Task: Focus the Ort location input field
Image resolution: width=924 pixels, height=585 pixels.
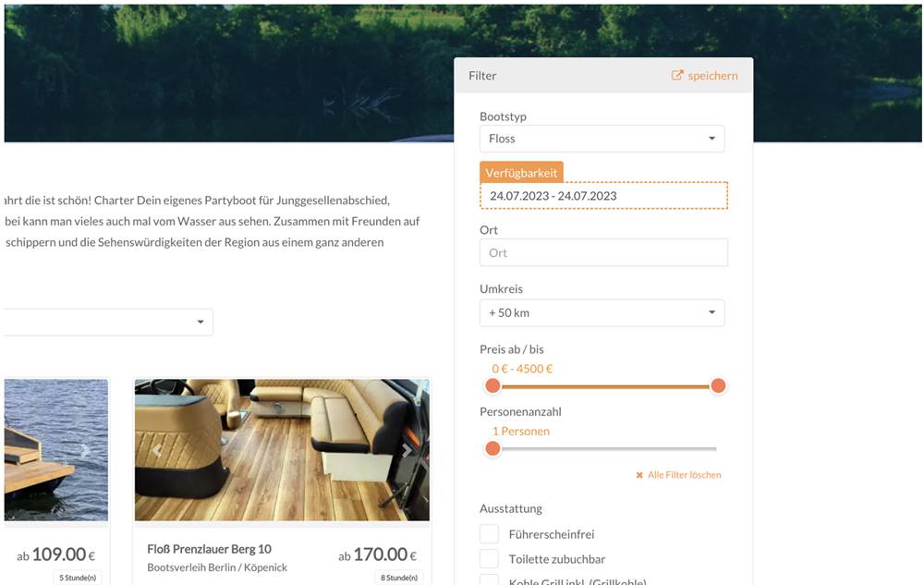Action: coord(603,252)
